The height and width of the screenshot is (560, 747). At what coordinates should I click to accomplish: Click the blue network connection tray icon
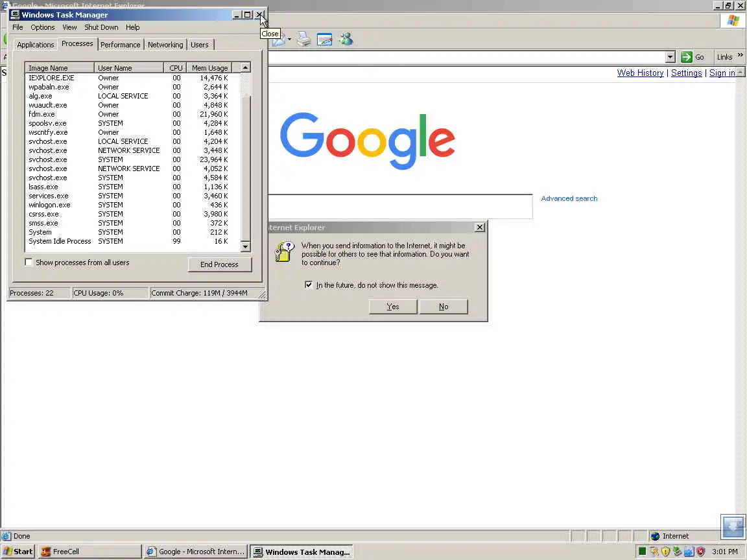coord(689,552)
